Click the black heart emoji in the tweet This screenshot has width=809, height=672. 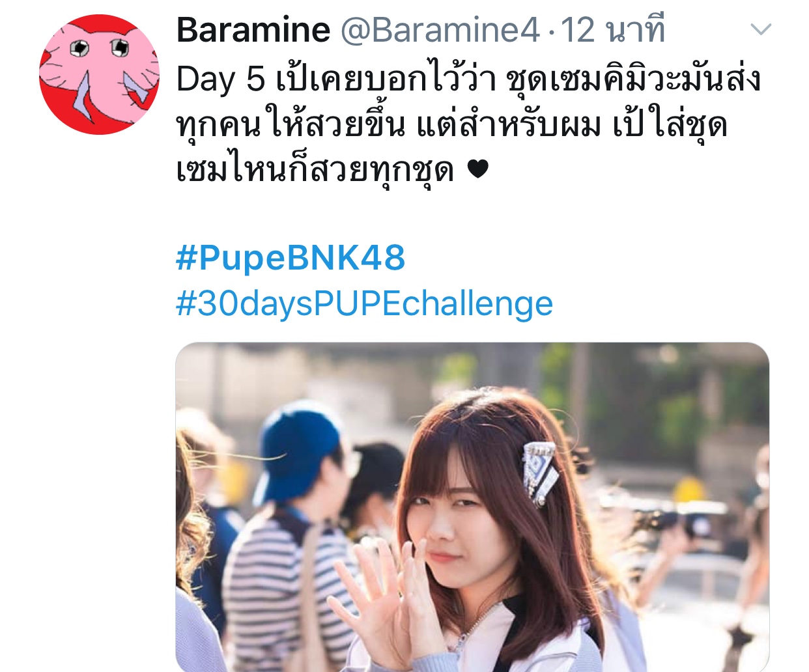pos(477,170)
